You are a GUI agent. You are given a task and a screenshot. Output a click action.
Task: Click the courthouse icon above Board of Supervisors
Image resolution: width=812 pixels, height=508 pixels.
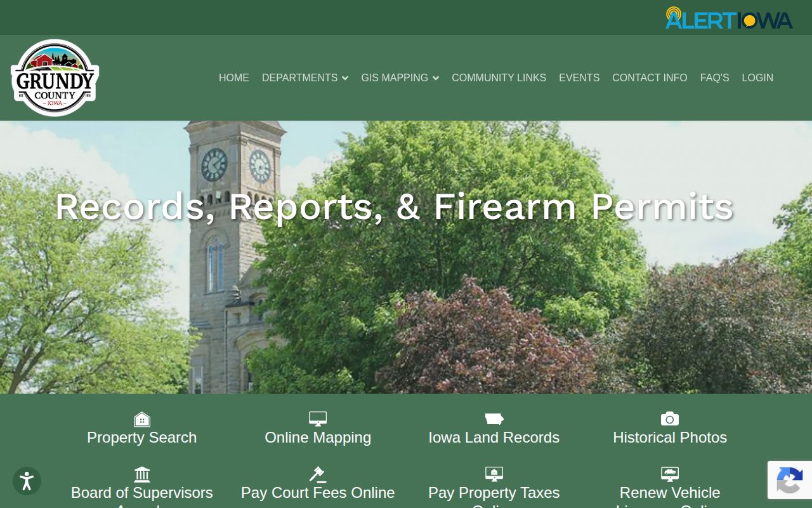point(142,474)
